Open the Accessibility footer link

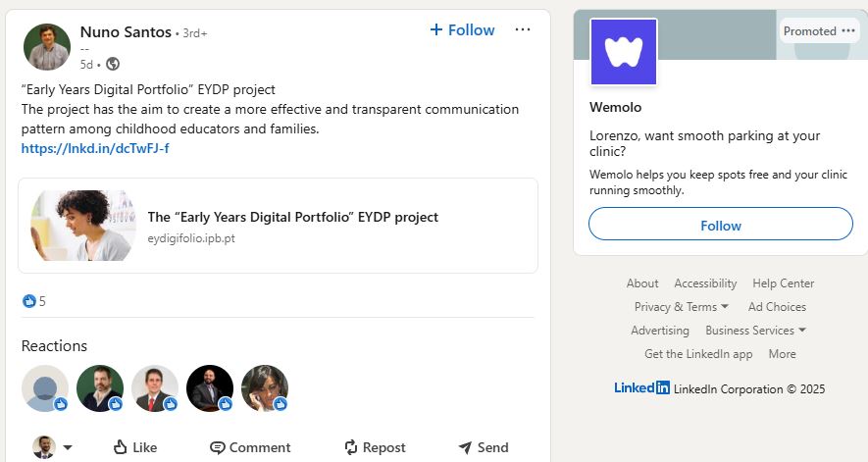pyautogui.click(x=704, y=283)
